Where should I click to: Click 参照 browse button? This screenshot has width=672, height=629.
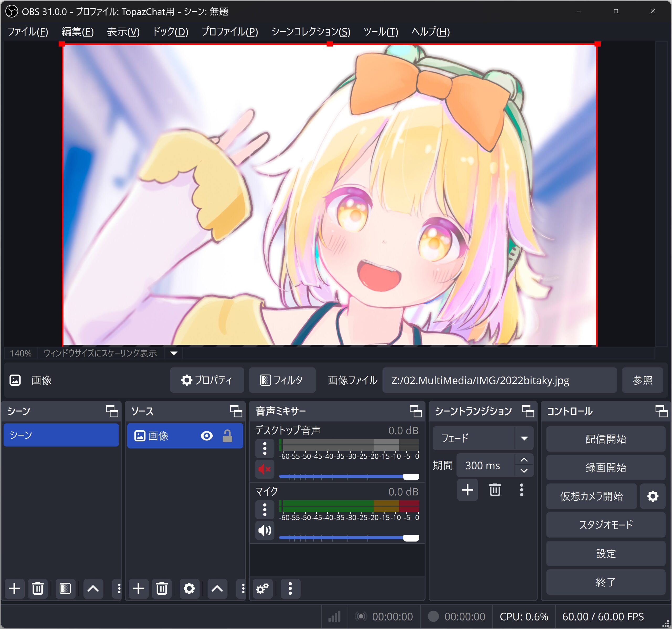pos(642,380)
